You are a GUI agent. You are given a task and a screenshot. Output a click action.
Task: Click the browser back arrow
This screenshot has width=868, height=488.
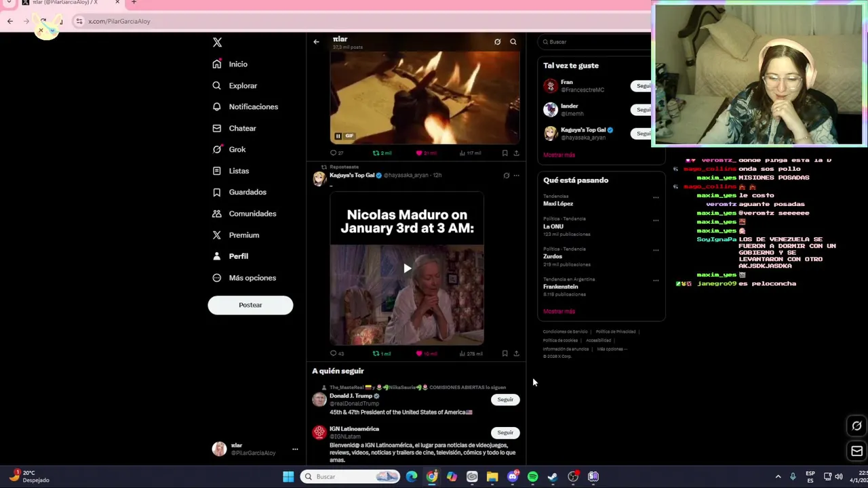click(x=10, y=21)
